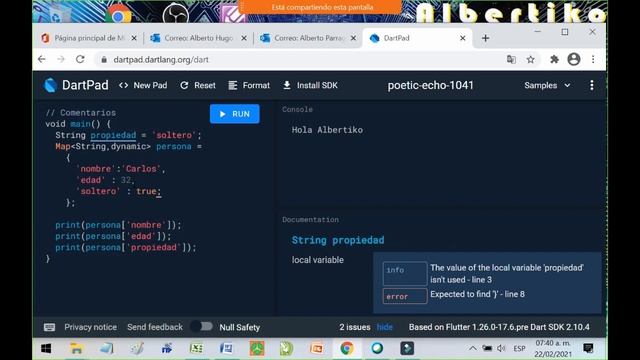Format the Dart code
640x360 pixels.
249,85
